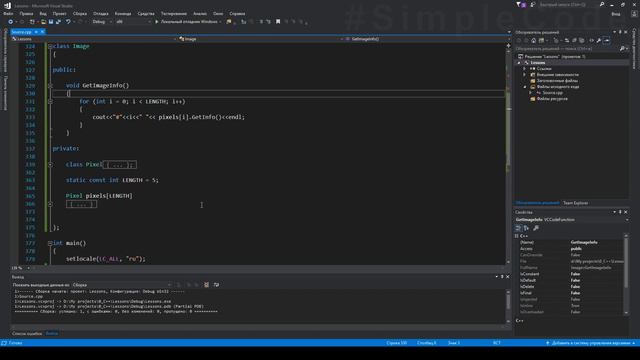Open the Правка menu
The width and height of the screenshot is (640, 360).
click(x=26, y=13)
